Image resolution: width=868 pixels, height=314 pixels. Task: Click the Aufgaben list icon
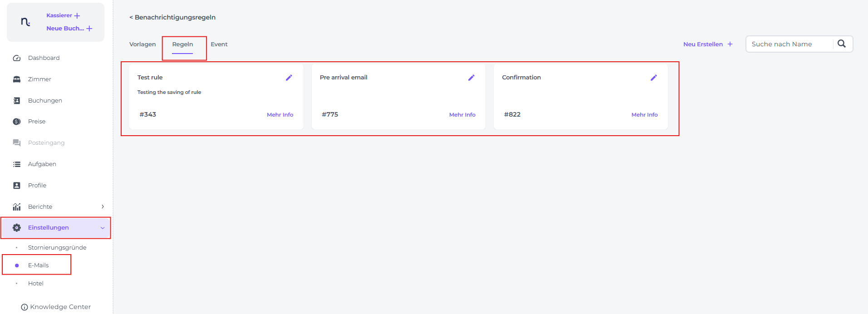17,164
